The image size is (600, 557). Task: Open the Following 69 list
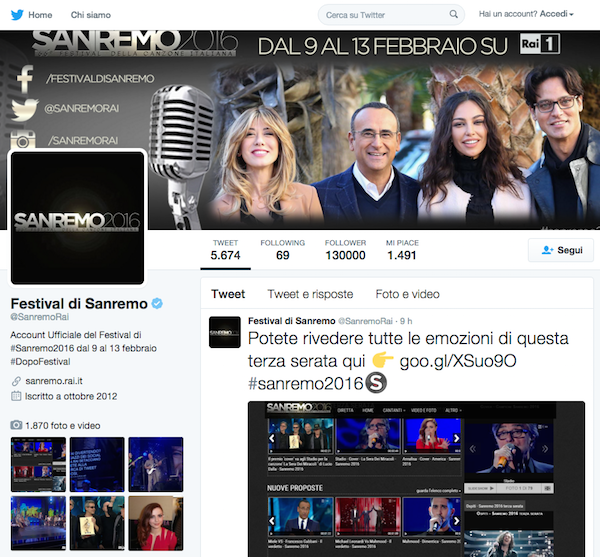[x=282, y=250]
